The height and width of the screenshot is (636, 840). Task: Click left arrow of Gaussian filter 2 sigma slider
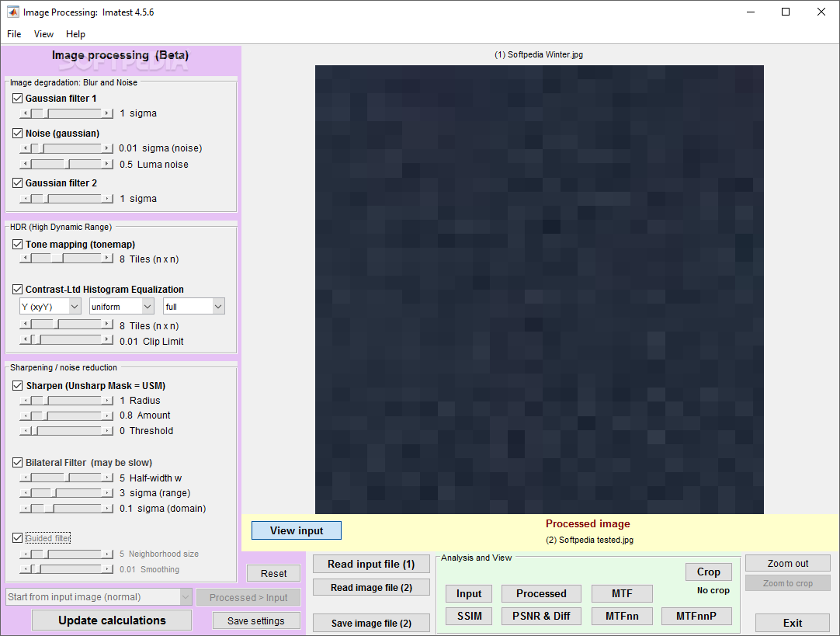point(25,198)
